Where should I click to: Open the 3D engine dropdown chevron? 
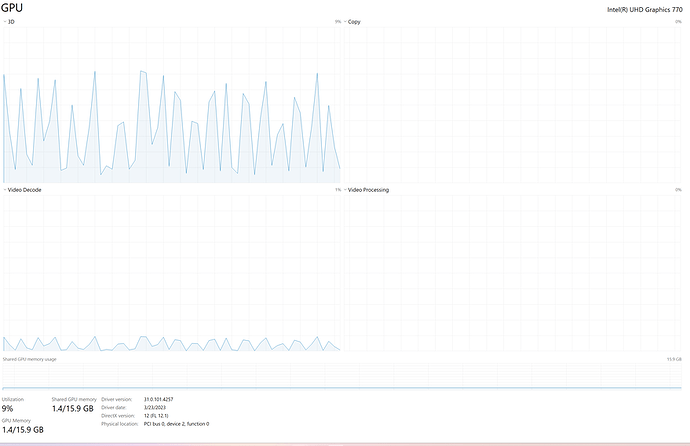pos(5,22)
